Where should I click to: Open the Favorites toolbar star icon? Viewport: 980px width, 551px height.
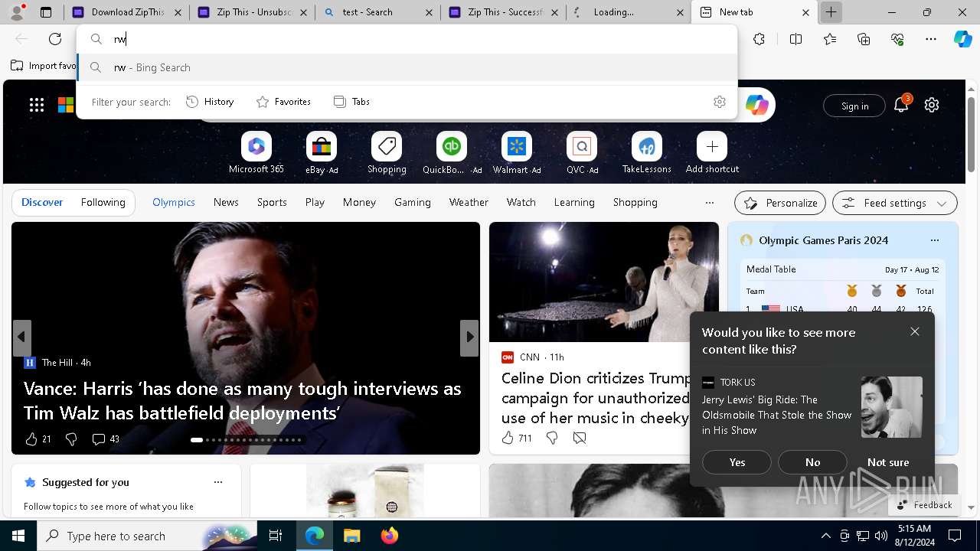[x=830, y=39]
